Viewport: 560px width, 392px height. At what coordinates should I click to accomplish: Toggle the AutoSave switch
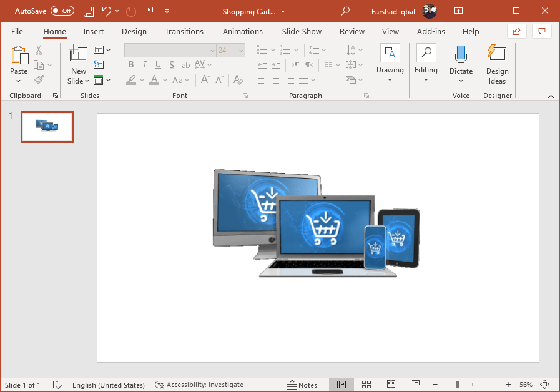62,11
